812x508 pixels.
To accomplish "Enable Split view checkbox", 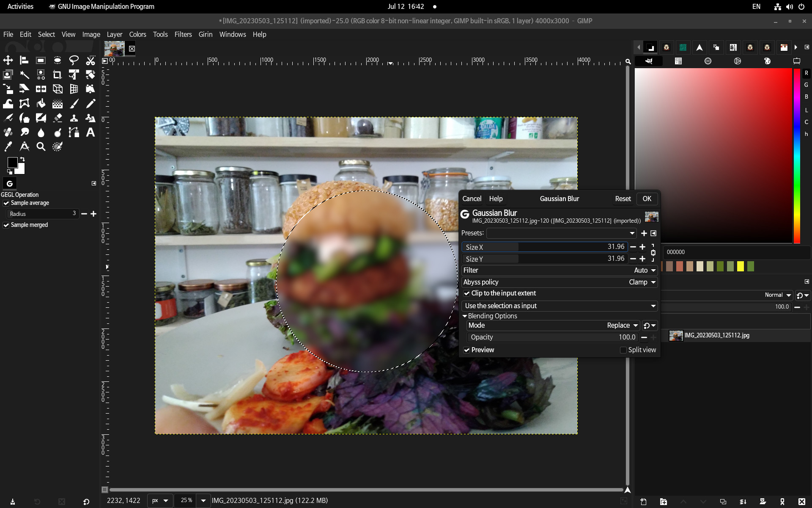I will (623, 350).
